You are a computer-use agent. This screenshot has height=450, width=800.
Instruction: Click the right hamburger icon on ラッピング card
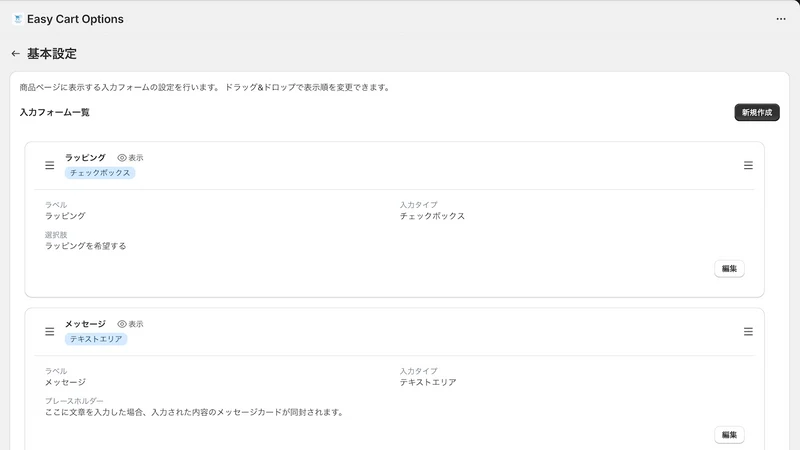(748, 165)
